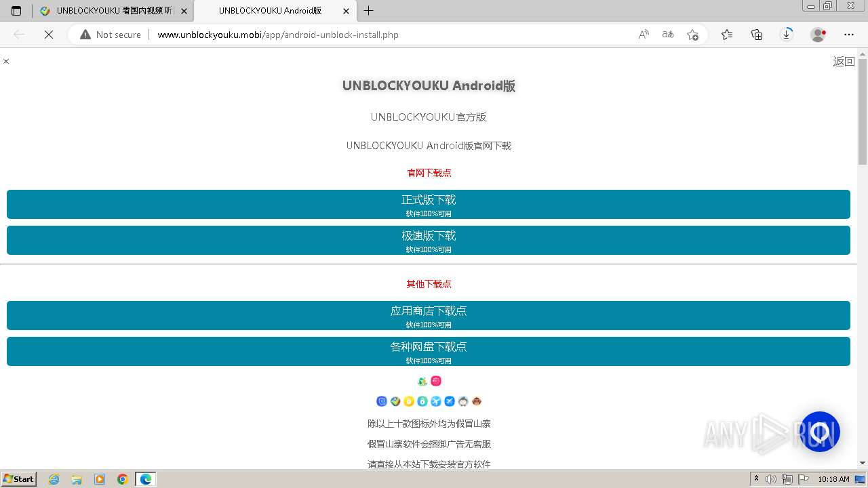Click the Edge icon in taskbar
The height and width of the screenshot is (488, 868).
[x=146, y=479]
